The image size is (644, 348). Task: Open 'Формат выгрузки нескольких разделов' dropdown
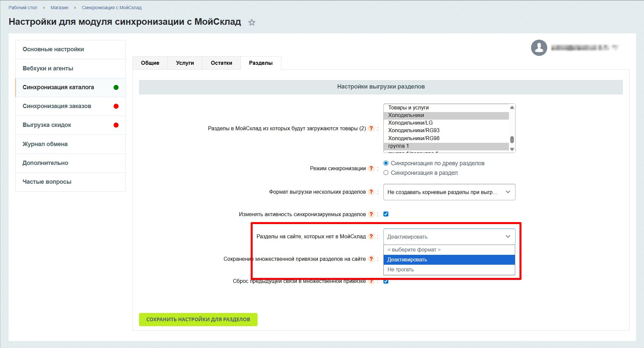click(449, 192)
